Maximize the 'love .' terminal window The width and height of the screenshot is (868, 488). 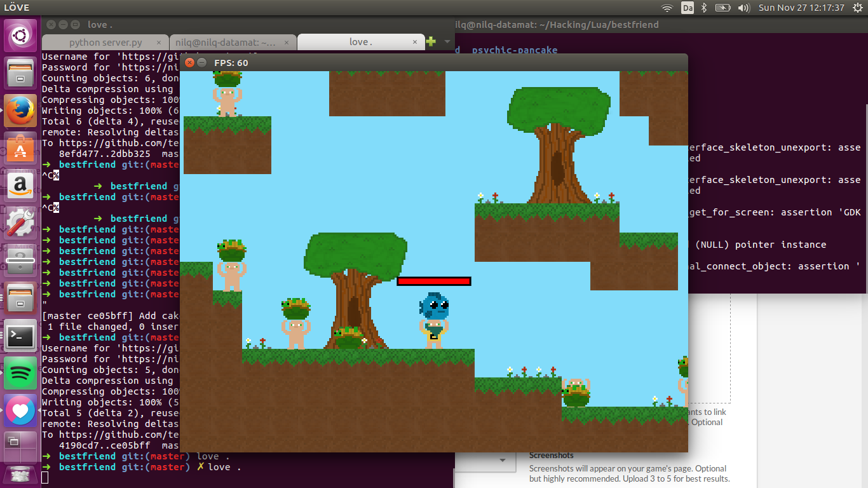pos(76,25)
